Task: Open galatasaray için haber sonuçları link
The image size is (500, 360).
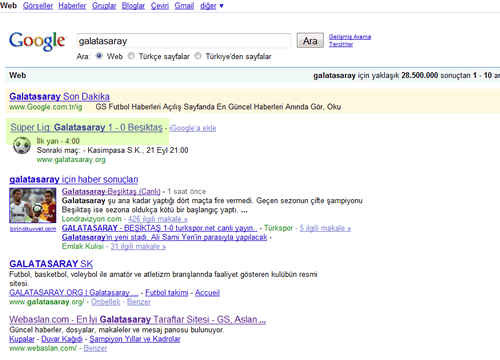Action: pyautogui.click(x=74, y=179)
